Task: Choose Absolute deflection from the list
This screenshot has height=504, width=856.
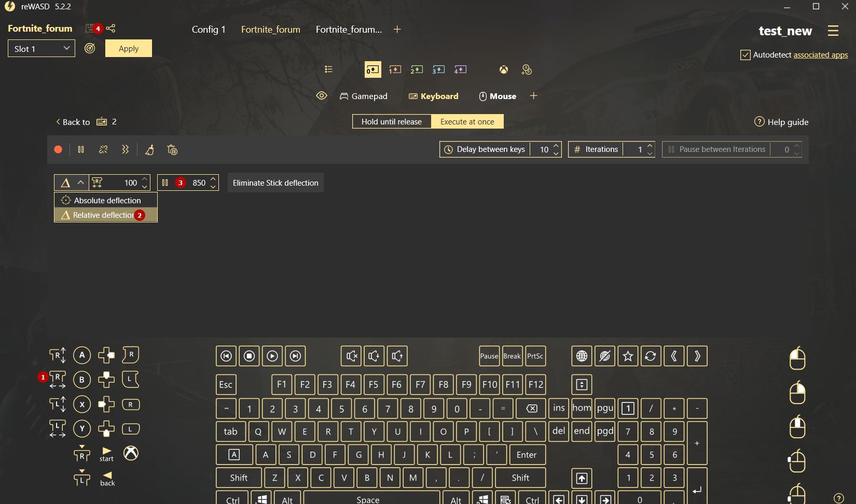Action: (x=106, y=201)
